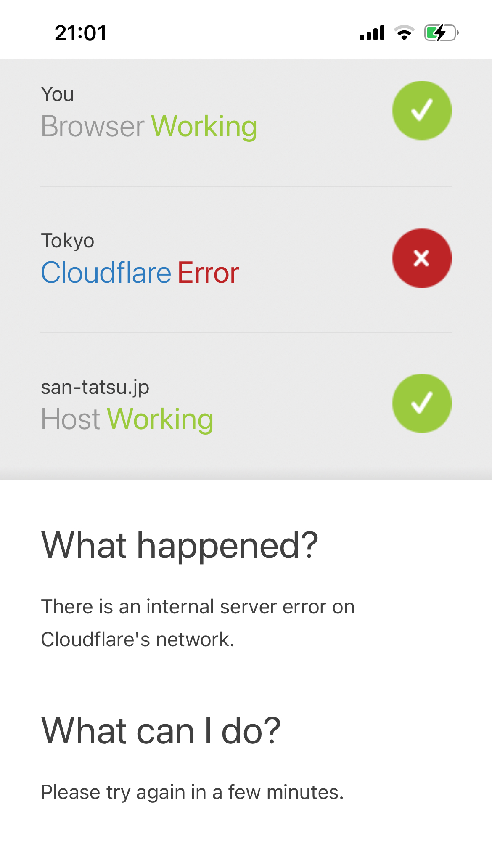Tap the green checkmark beside Browser Working

click(x=422, y=110)
